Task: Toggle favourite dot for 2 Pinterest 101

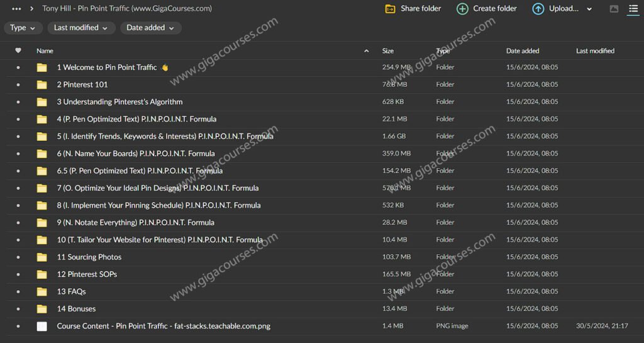Action: tap(18, 84)
